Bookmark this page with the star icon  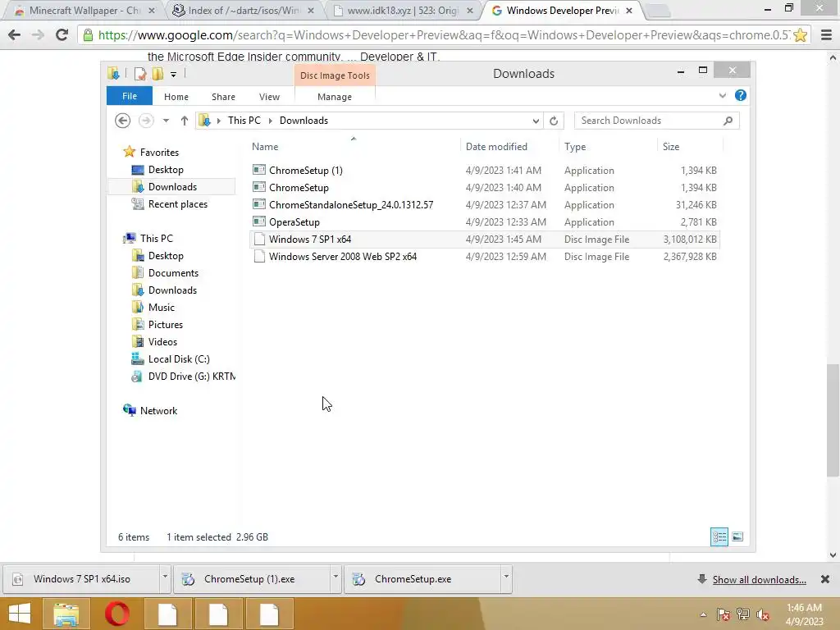[801, 35]
